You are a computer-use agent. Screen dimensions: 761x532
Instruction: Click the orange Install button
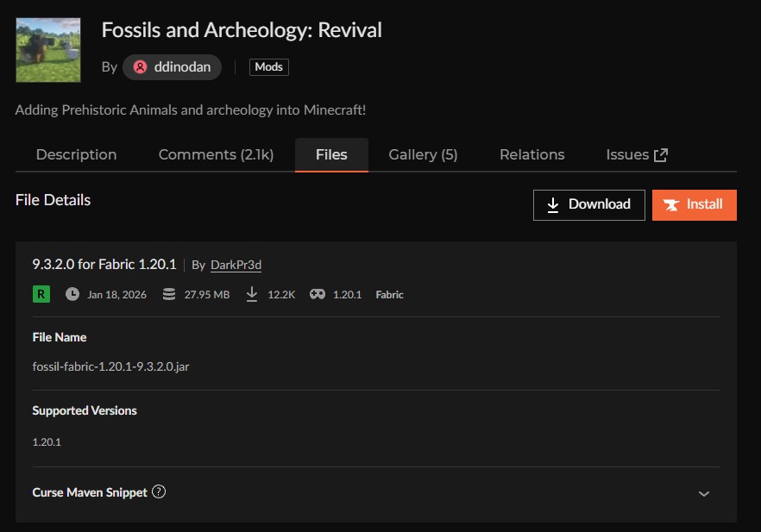pyautogui.click(x=694, y=204)
